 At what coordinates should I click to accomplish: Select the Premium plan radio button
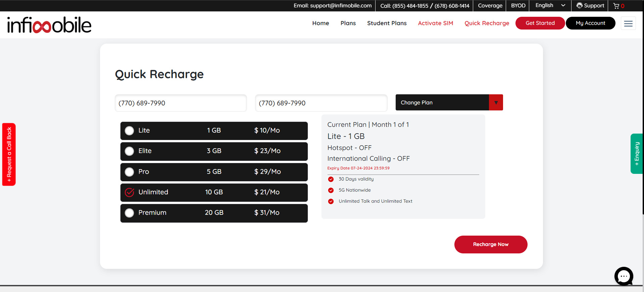tap(130, 213)
